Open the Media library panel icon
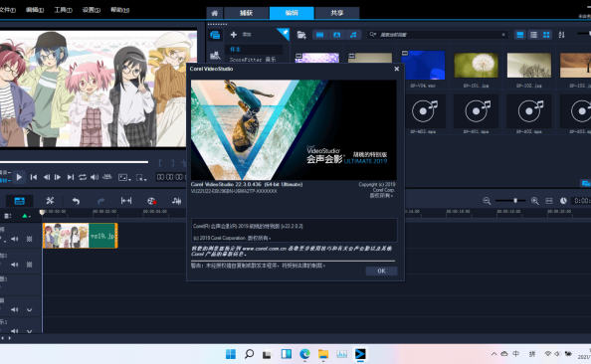Screen dimensions: 591x364 [215, 35]
